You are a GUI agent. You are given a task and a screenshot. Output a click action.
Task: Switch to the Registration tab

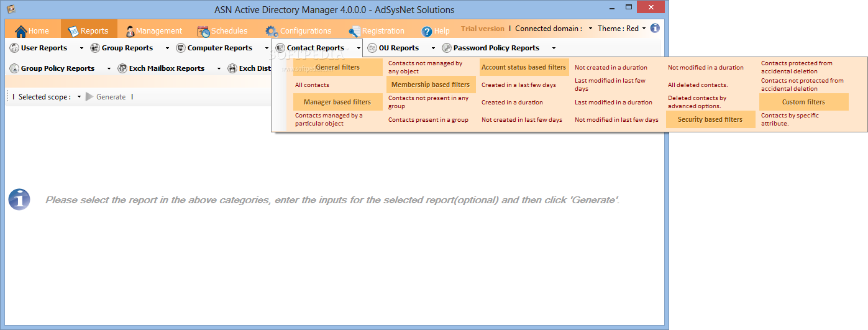[377, 30]
